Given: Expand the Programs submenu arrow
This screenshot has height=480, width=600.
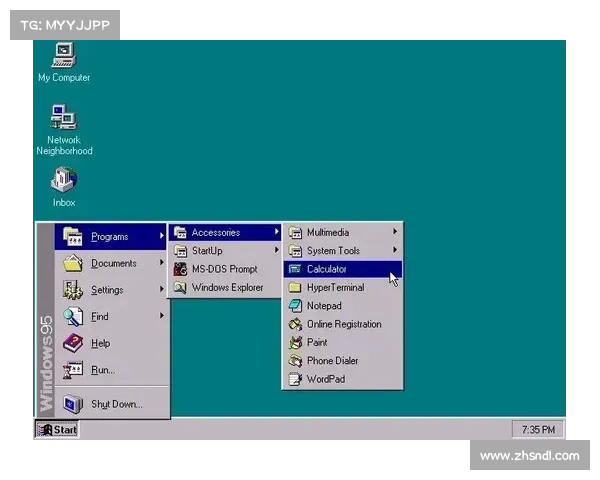Looking at the screenshot, I should [x=162, y=236].
